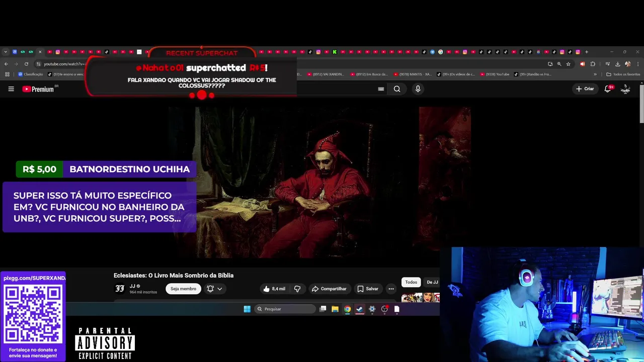Click the install/cast screen icon in address bar

point(550,64)
